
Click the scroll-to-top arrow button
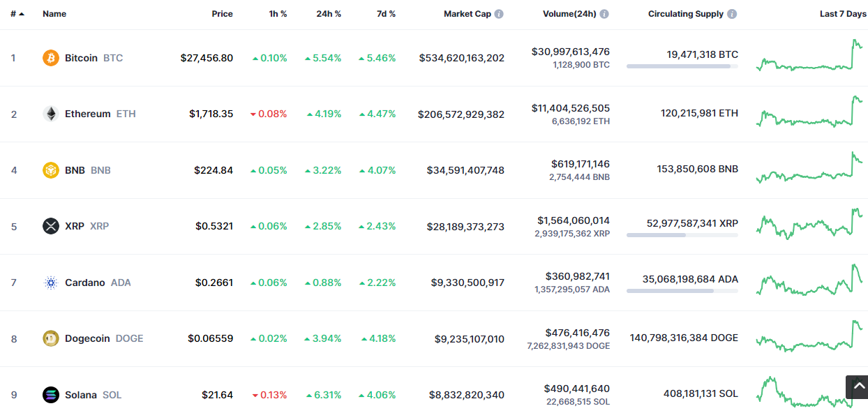tap(857, 387)
